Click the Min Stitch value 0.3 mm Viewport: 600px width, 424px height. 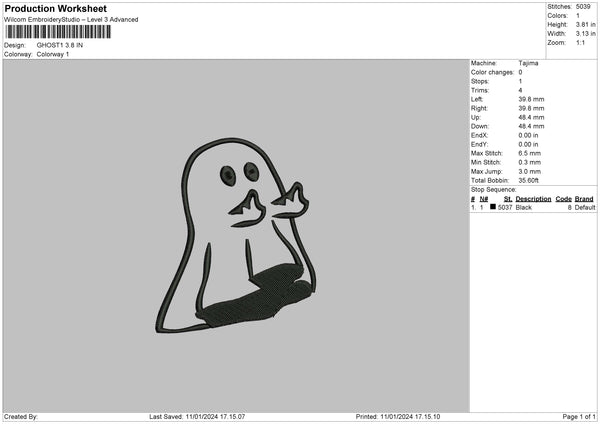[530, 163]
